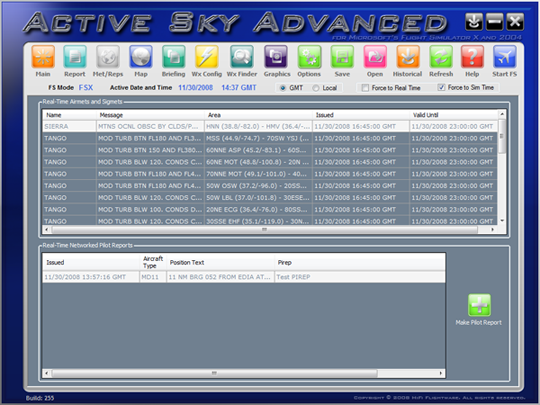540x405 pixels.
Task: Select TANGO row with 60NE MOT area
Action: click(270, 162)
